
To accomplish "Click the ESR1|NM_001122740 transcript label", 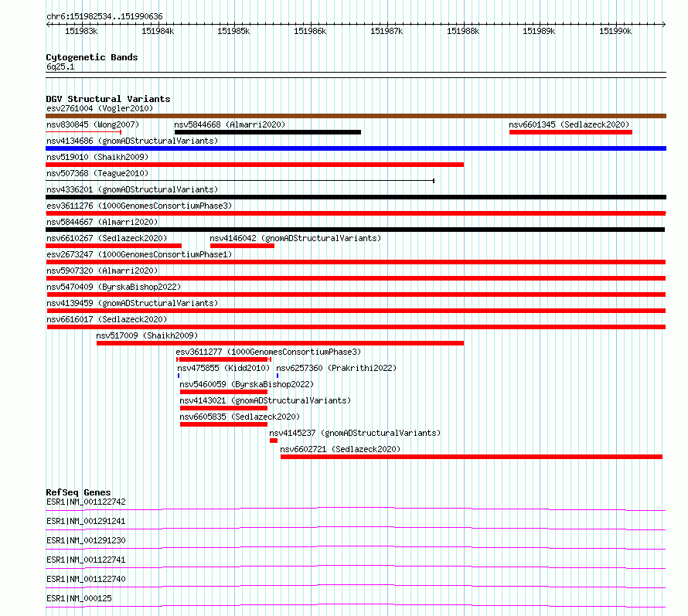I will (x=86, y=579).
